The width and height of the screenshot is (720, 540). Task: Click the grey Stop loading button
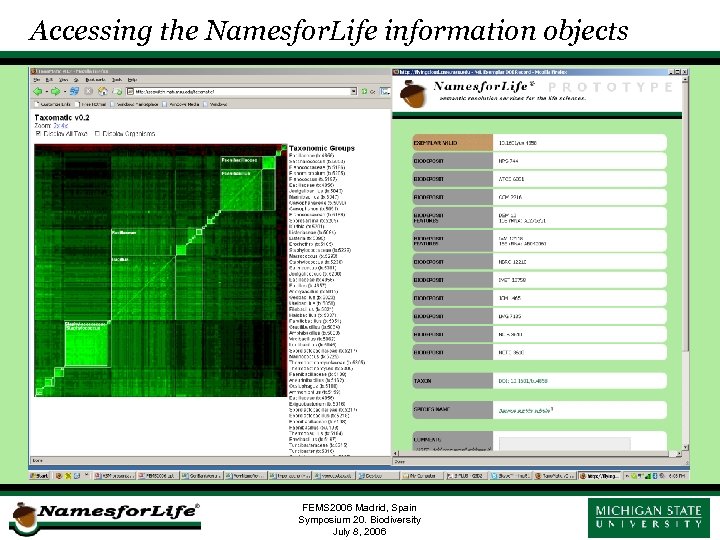(88, 91)
